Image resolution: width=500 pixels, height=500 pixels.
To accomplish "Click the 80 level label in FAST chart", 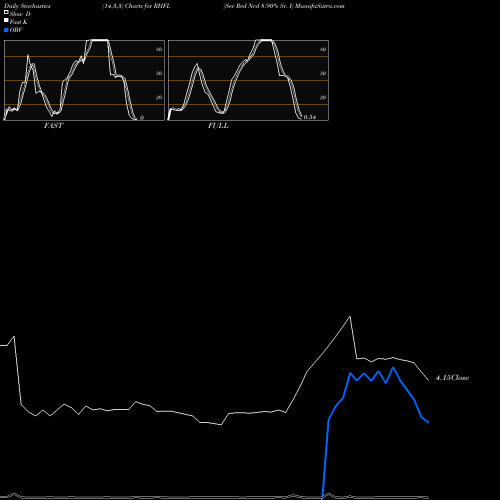I will [159, 49].
